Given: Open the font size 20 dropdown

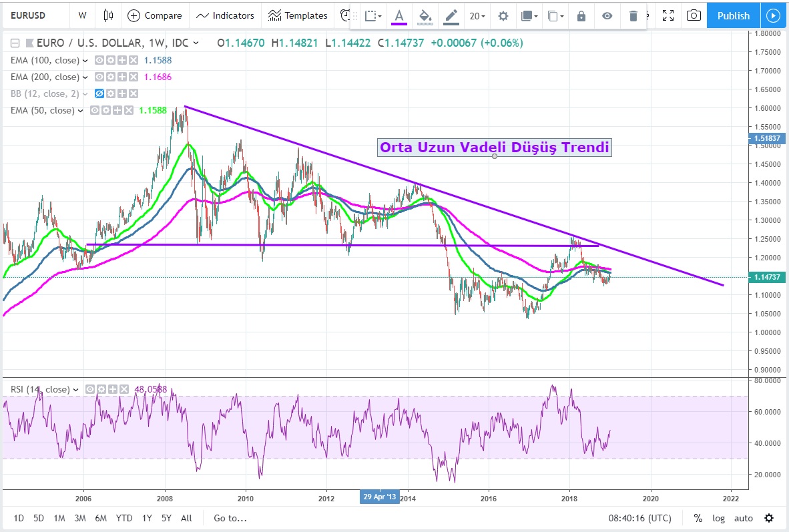Looking at the screenshot, I should pos(477,16).
